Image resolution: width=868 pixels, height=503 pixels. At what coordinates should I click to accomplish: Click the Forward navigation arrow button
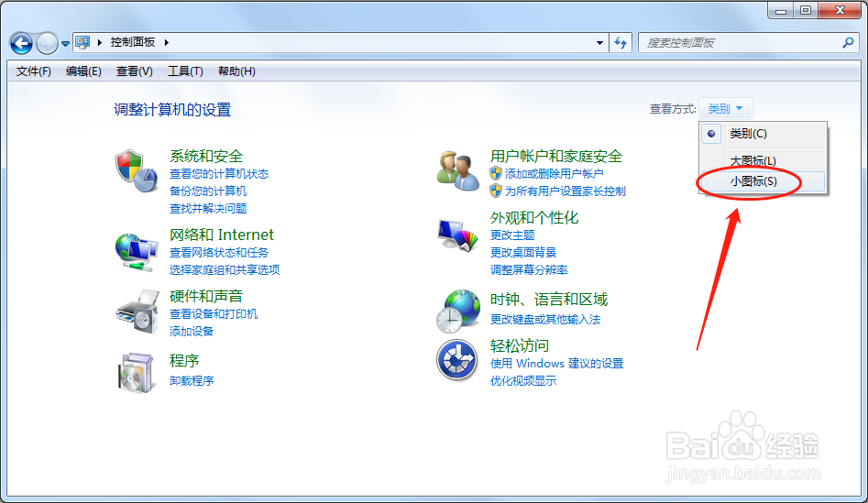tap(47, 43)
